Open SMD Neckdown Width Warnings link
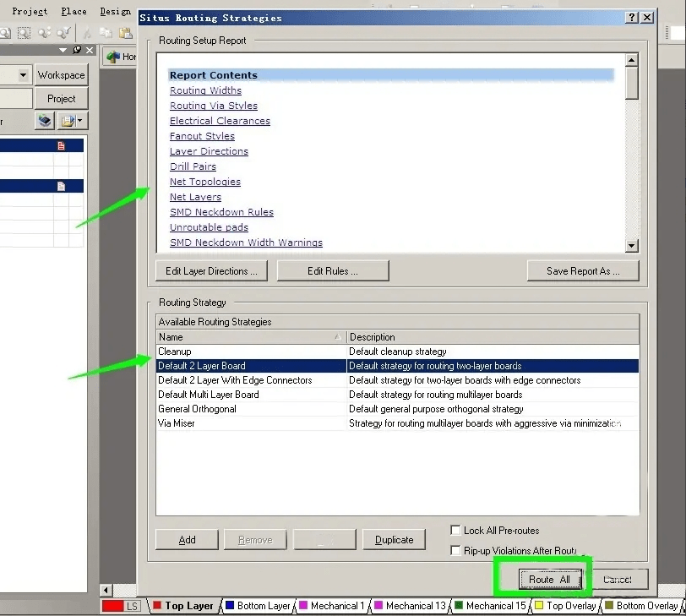The height and width of the screenshot is (616, 686). point(246,243)
